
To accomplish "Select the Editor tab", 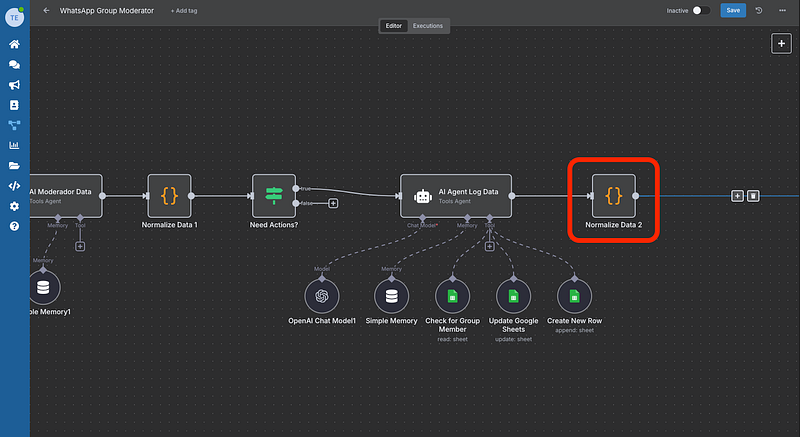I will point(394,25).
